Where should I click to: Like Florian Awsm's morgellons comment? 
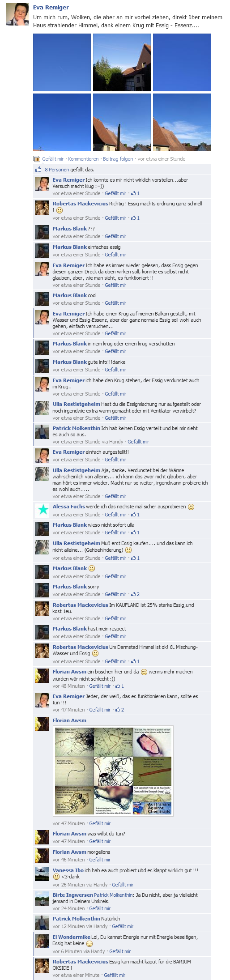(x=100, y=860)
